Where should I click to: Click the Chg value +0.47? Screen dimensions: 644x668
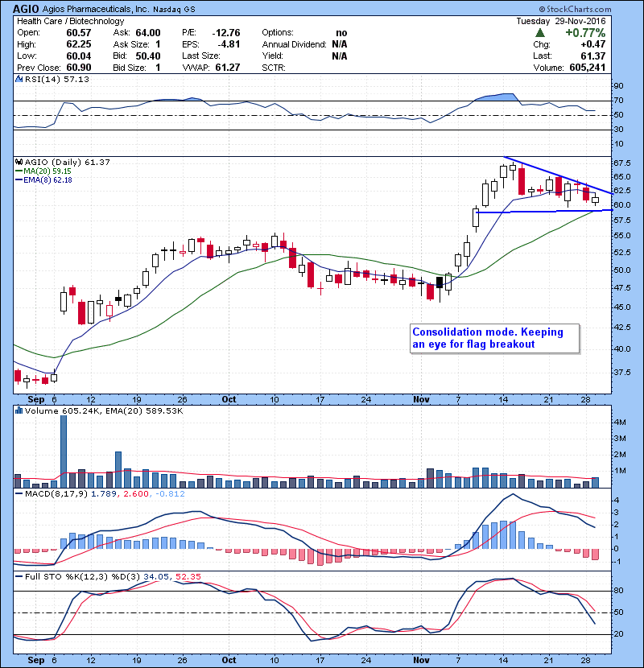(592, 44)
